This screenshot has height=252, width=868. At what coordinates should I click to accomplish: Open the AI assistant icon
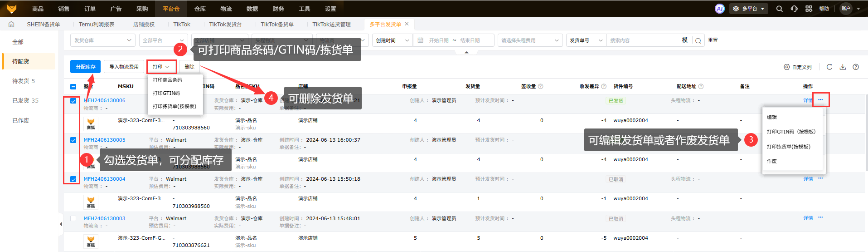click(x=719, y=9)
